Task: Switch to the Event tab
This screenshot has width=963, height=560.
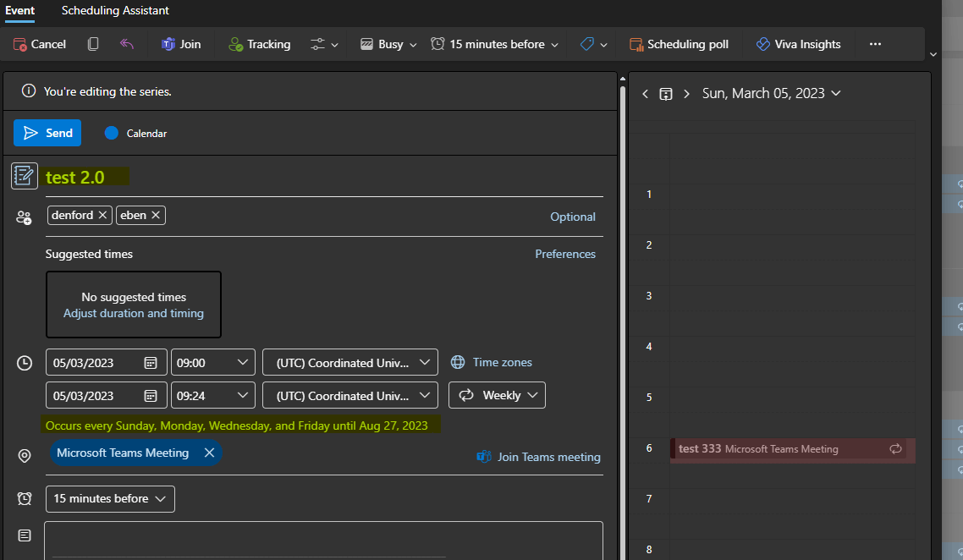Action: click(19, 10)
